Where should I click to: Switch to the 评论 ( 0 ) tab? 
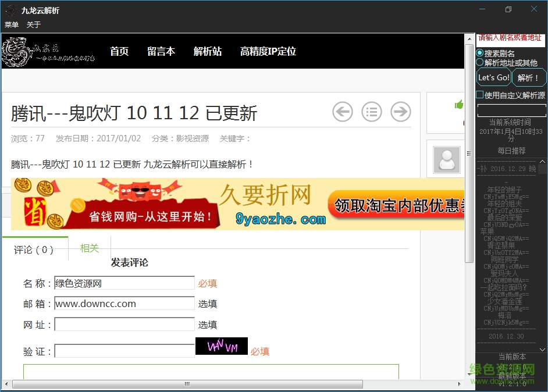point(34,250)
